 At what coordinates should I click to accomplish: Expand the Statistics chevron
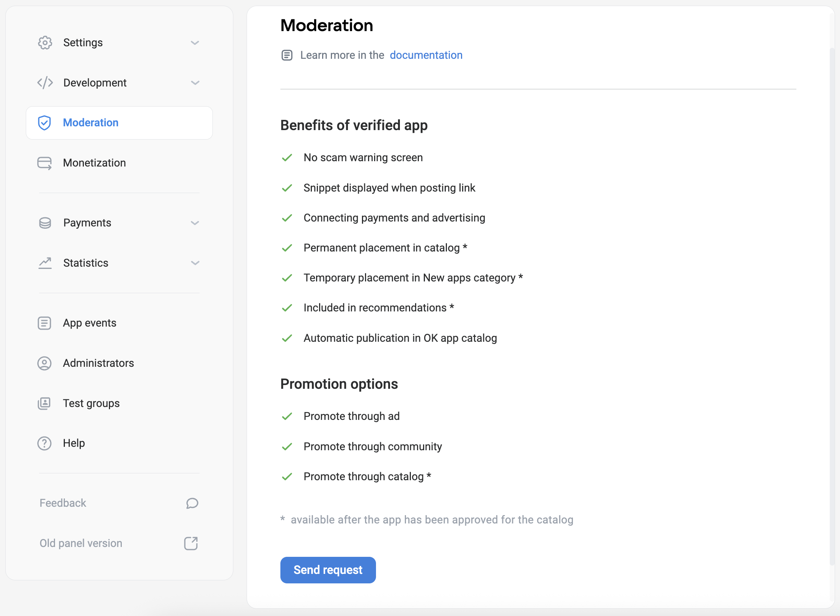195,263
